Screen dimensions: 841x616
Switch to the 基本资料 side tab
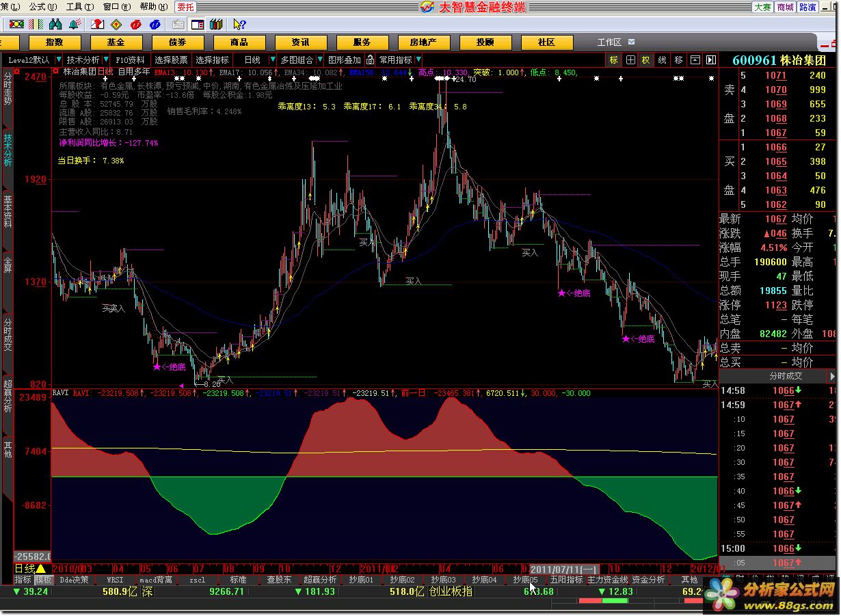click(x=8, y=211)
